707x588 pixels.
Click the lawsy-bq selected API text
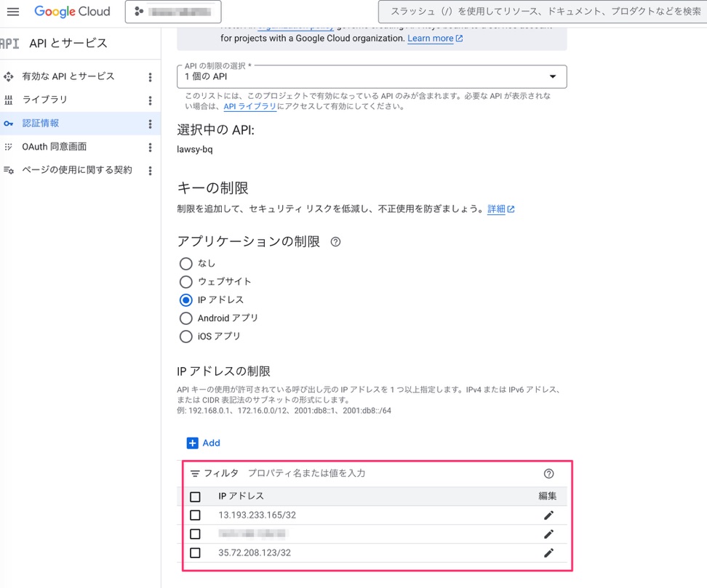point(195,150)
